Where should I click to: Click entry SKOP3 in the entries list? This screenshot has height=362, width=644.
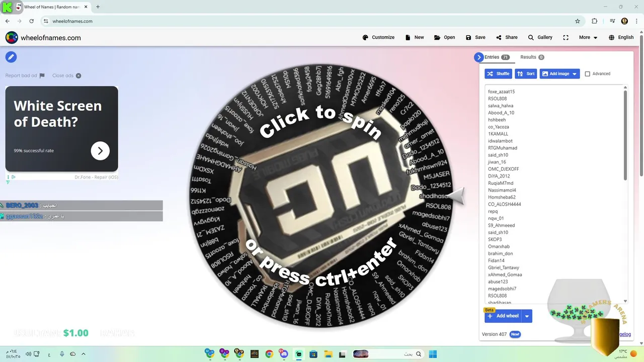click(x=495, y=239)
